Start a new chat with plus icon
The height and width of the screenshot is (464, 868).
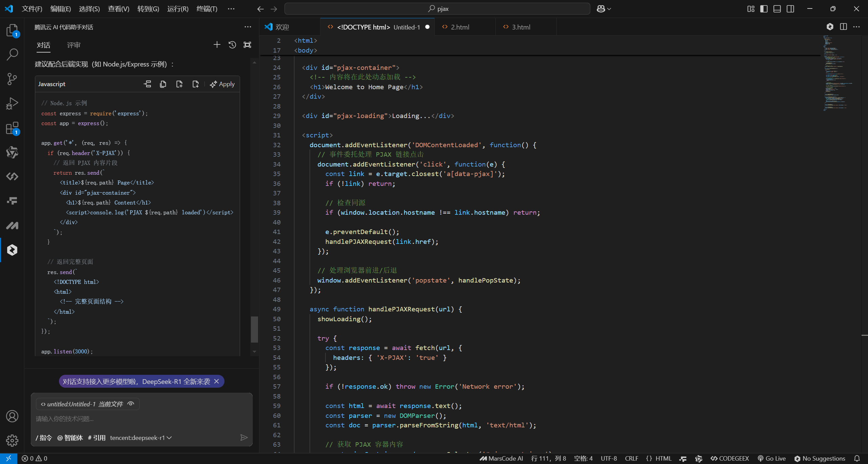pos(217,45)
